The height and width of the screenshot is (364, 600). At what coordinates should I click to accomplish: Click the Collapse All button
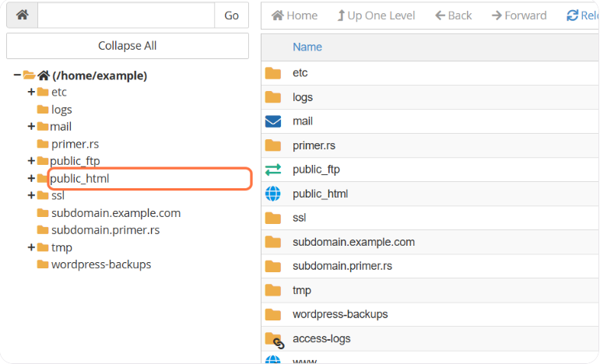click(128, 46)
